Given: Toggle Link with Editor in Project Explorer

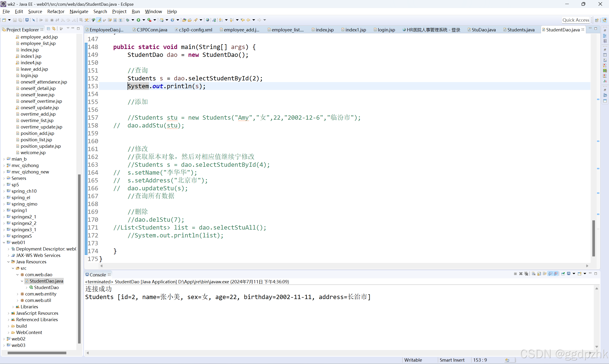Looking at the screenshot, I should tap(54, 29).
